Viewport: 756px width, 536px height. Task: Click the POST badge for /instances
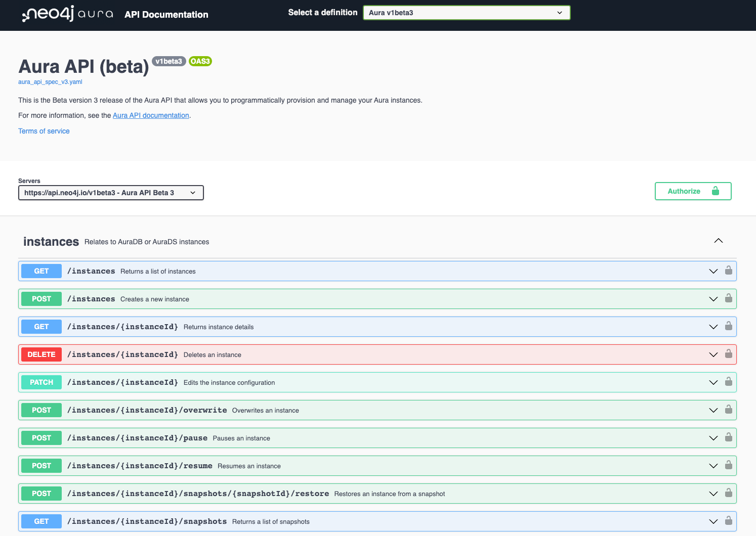(x=41, y=299)
